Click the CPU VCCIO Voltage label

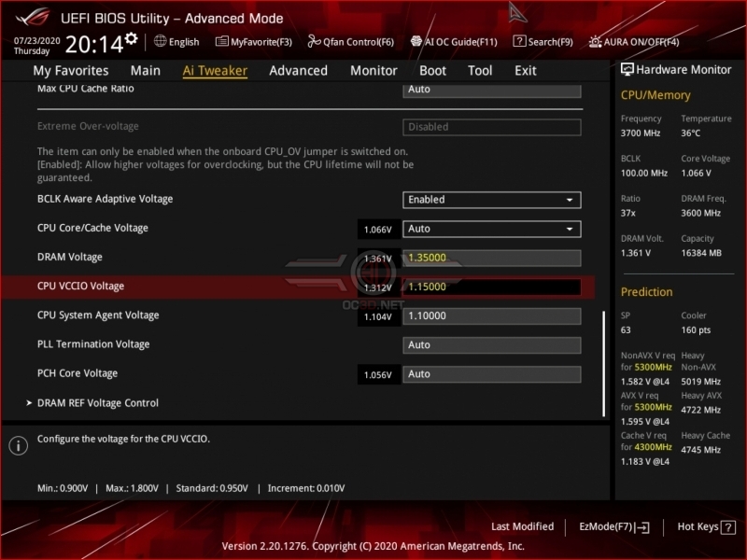(80, 287)
